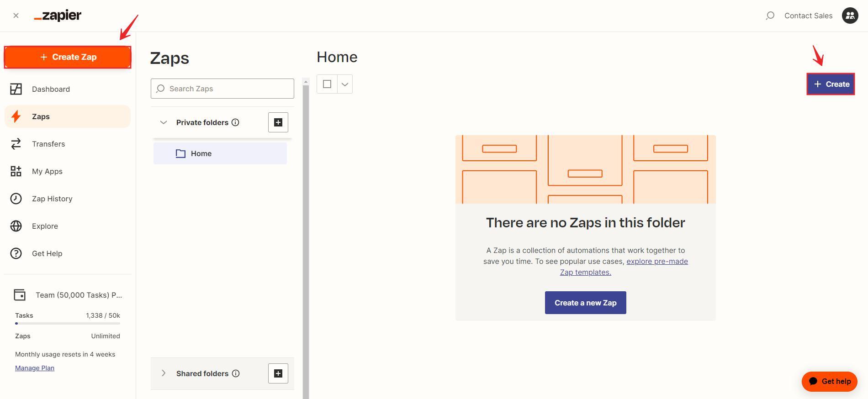Collapse the Private folders section
Screen dimensions: 868x399
(164, 122)
